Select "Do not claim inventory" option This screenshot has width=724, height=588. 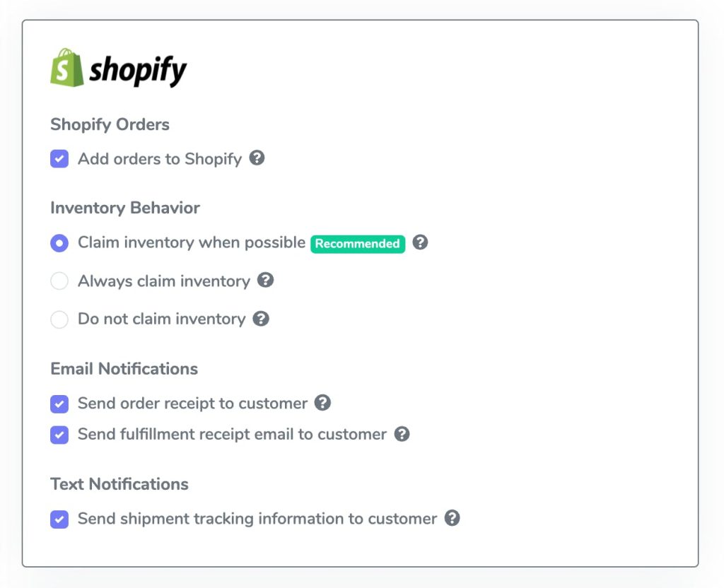(x=59, y=319)
